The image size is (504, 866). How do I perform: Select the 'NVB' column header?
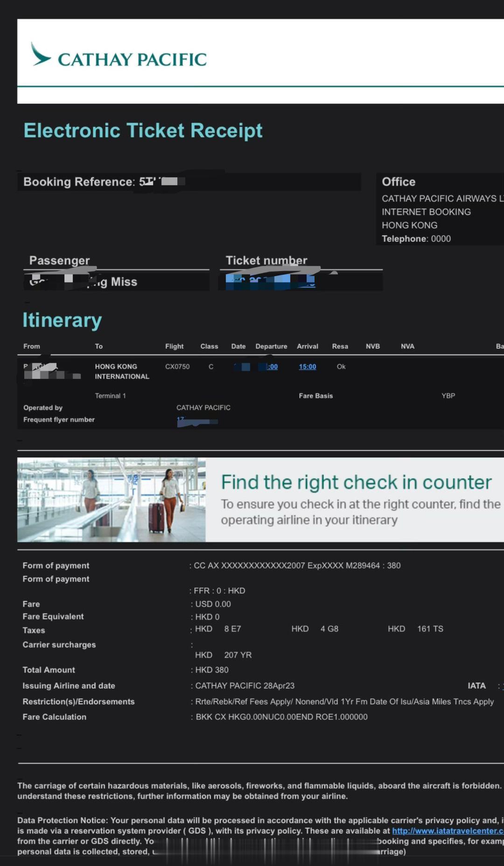click(372, 346)
